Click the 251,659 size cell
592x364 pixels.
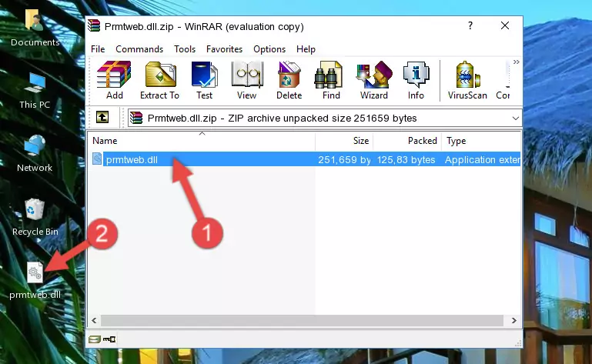click(x=344, y=160)
